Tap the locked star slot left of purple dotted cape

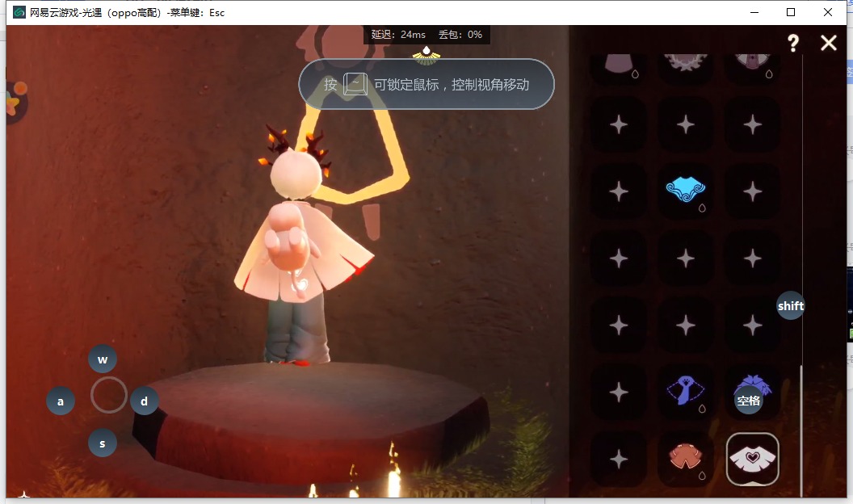(x=619, y=392)
